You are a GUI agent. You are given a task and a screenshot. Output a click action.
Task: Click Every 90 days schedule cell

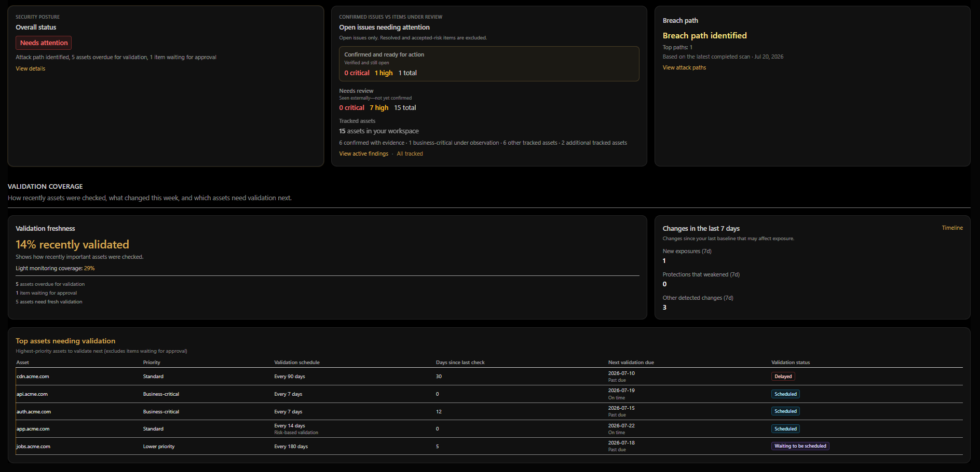[290, 377]
